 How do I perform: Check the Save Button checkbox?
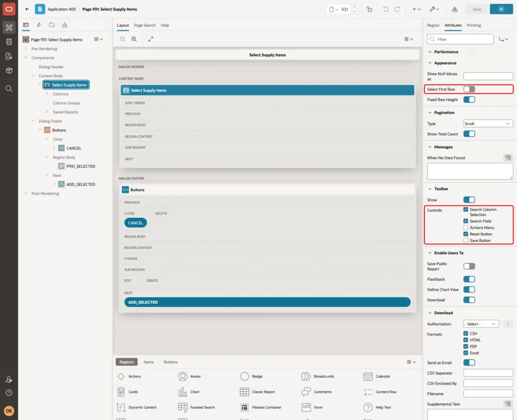466,240
